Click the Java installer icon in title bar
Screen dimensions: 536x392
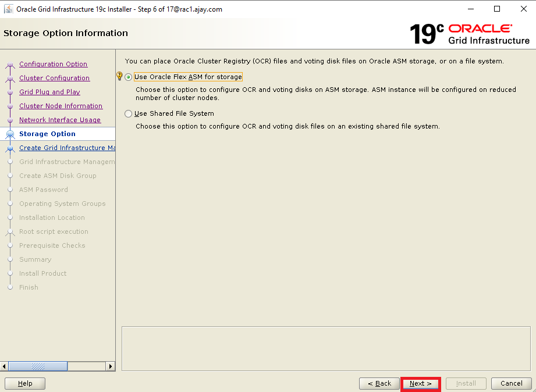[x=9, y=9]
